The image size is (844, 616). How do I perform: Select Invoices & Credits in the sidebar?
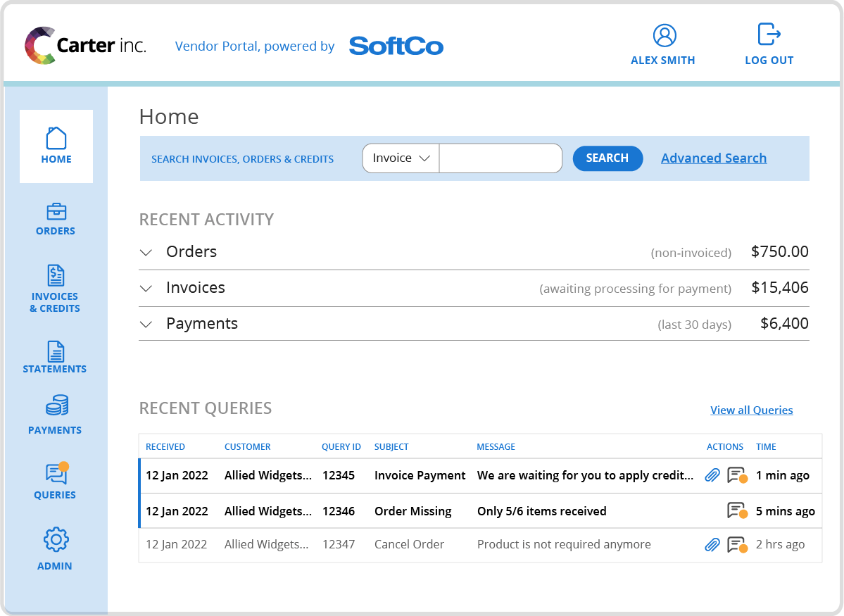coord(55,289)
